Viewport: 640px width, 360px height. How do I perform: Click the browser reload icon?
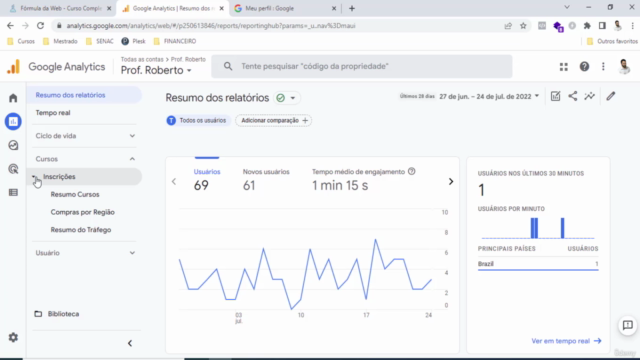pos(40,26)
